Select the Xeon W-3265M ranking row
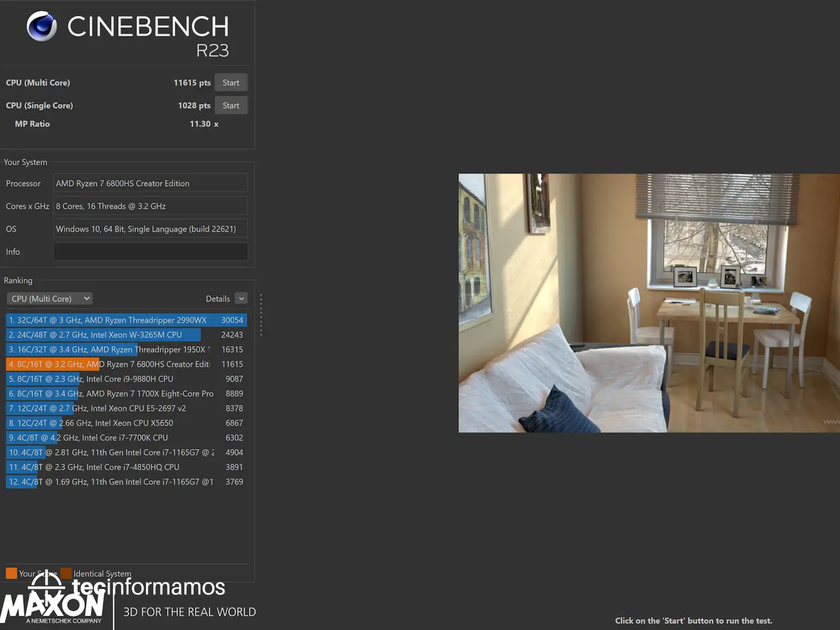This screenshot has width=840, height=630. 126,335
